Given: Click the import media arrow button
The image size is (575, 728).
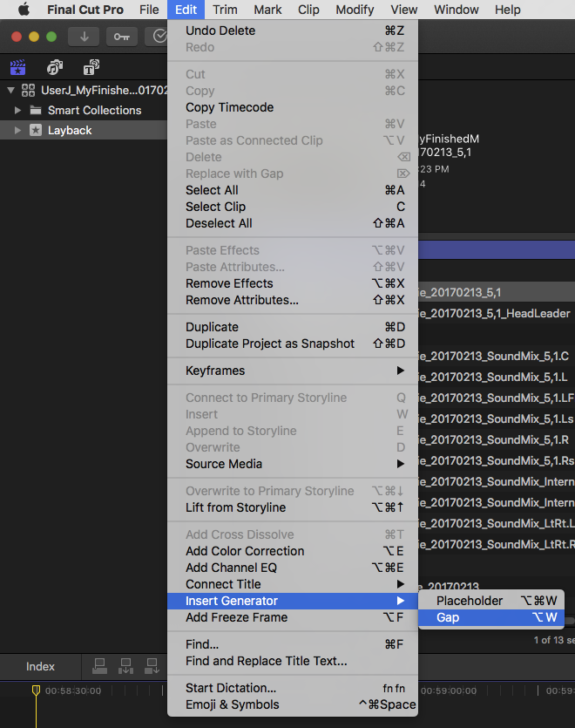Looking at the screenshot, I should coord(84,37).
